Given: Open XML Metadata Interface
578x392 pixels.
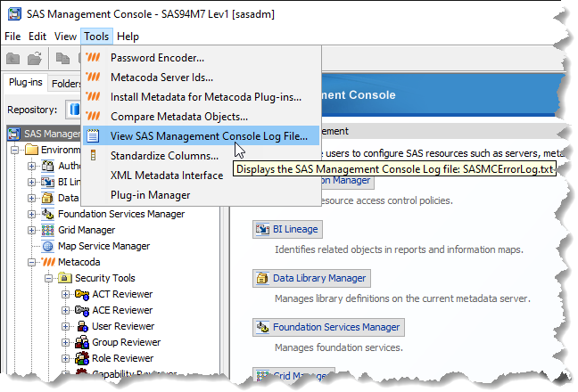Looking at the screenshot, I should [202, 176].
